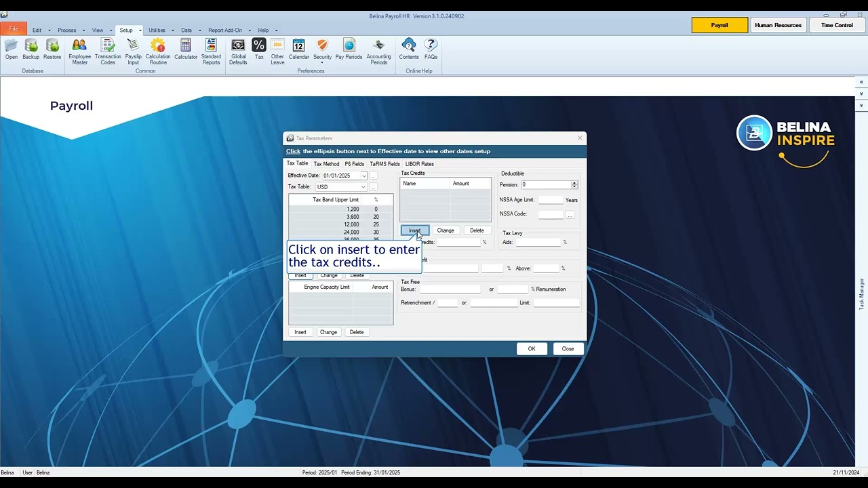Select the Payroll module button
The image size is (868, 488).
click(719, 25)
